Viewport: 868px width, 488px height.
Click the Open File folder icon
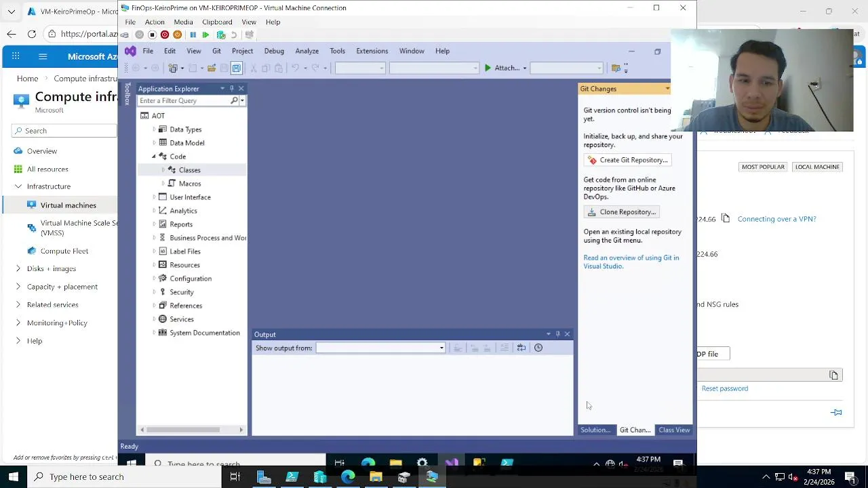tap(212, 68)
